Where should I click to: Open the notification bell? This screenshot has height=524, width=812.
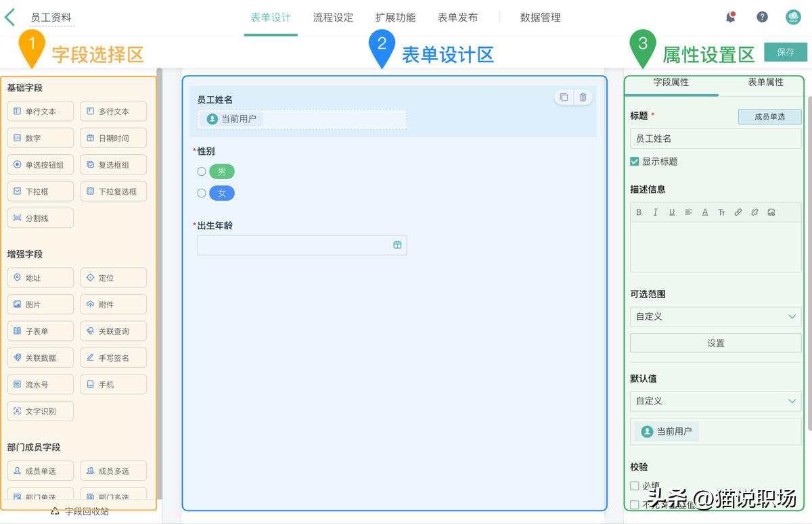(x=731, y=17)
